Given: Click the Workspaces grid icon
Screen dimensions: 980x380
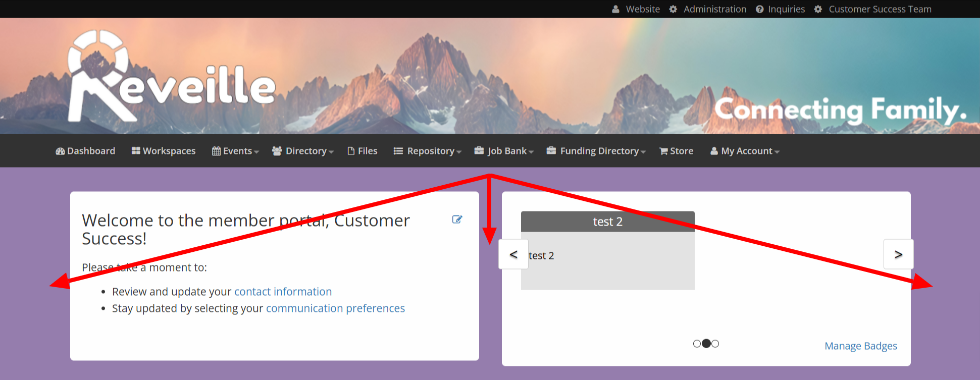Looking at the screenshot, I should (136, 151).
